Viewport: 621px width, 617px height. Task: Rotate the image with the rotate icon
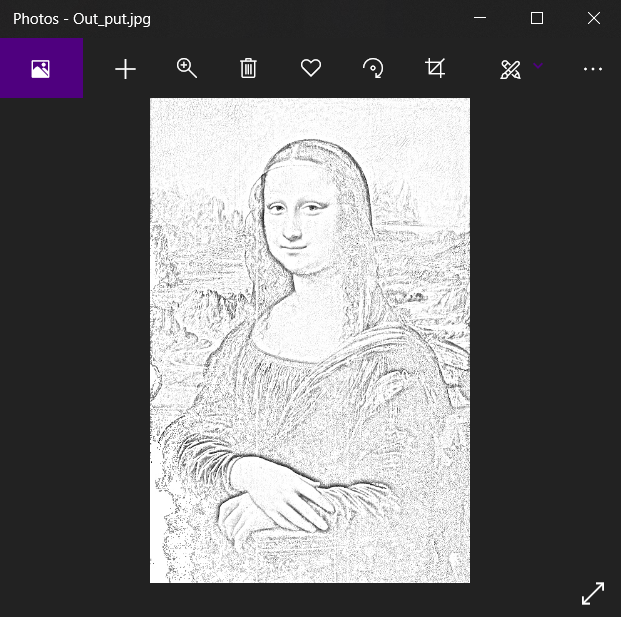pos(373,68)
